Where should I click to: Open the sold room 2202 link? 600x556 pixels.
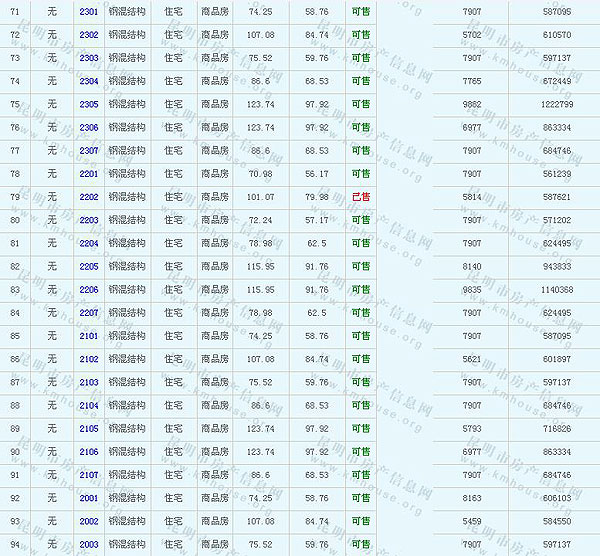click(88, 197)
